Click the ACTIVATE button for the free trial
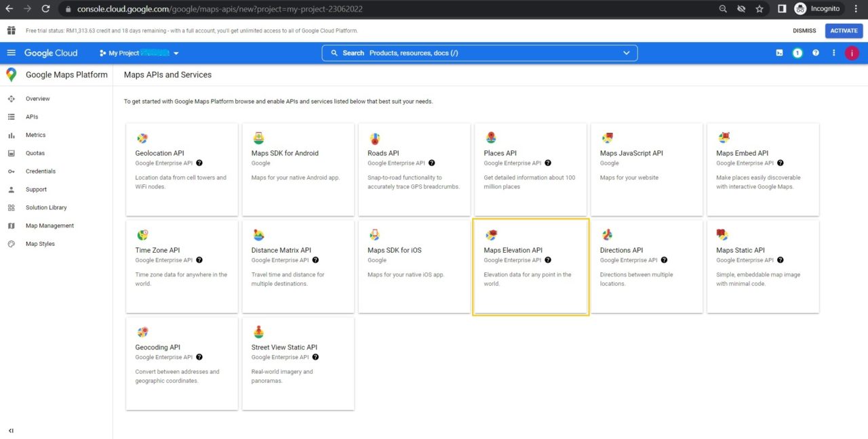 (843, 30)
